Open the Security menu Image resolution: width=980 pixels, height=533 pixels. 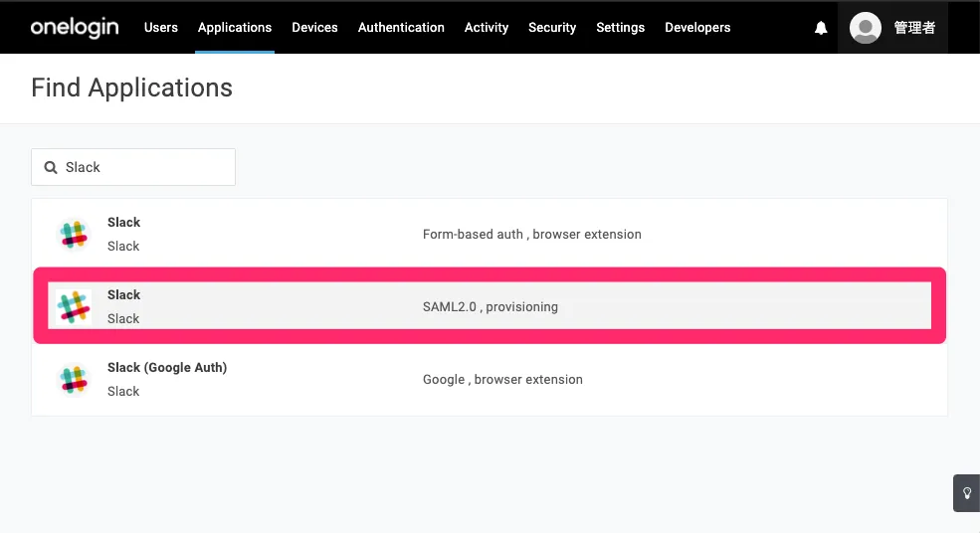click(x=552, y=27)
